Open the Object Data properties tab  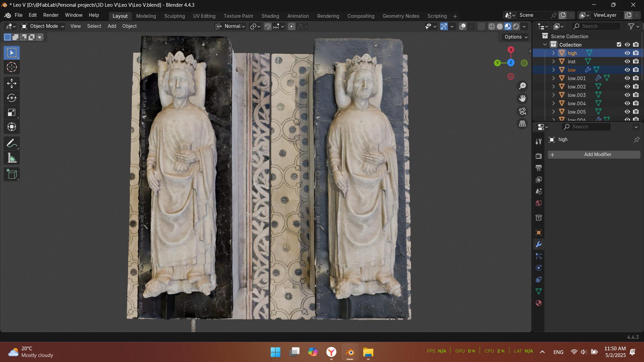539,291
